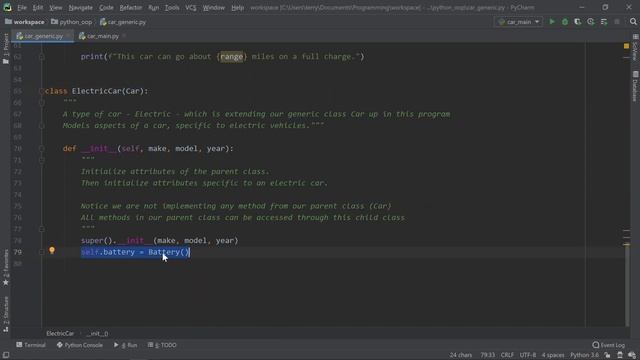Open the SciView tool window on right edge
Viewport: 640px width, 360px height.
tap(635, 47)
